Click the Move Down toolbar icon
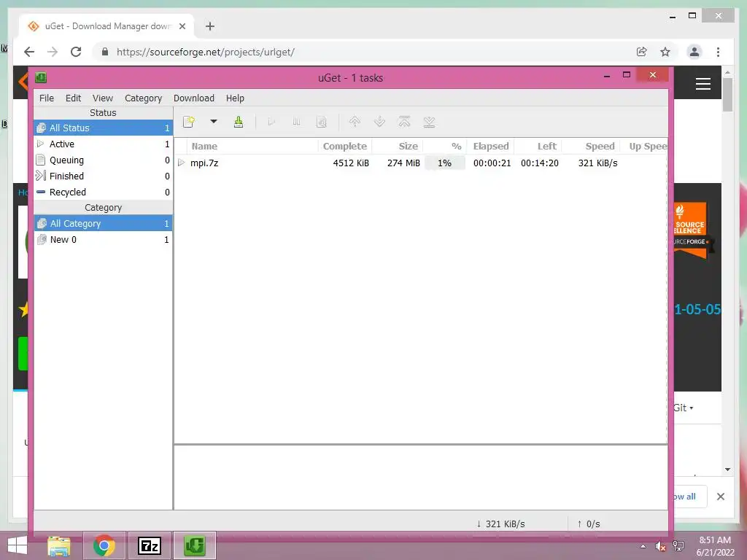The height and width of the screenshot is (560, 747). [x=379, y=122]
